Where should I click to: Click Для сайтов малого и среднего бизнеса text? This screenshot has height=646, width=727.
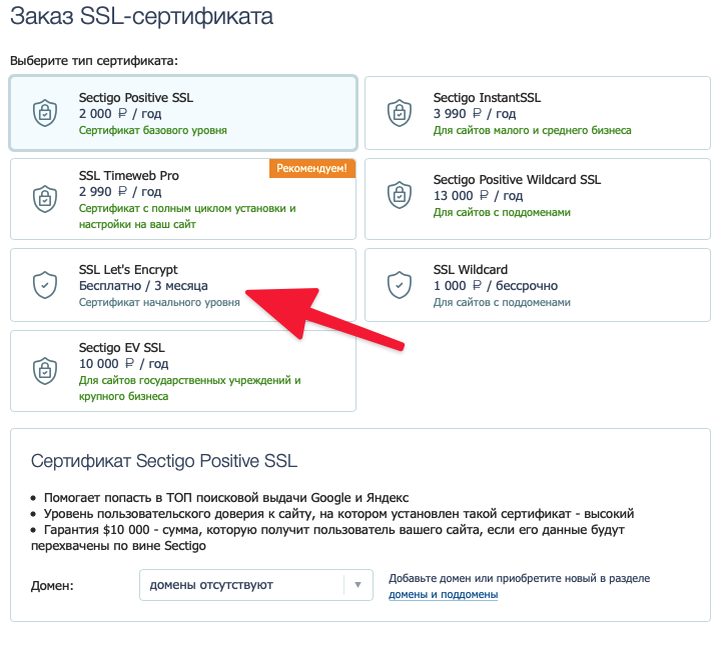click(532, 130)
